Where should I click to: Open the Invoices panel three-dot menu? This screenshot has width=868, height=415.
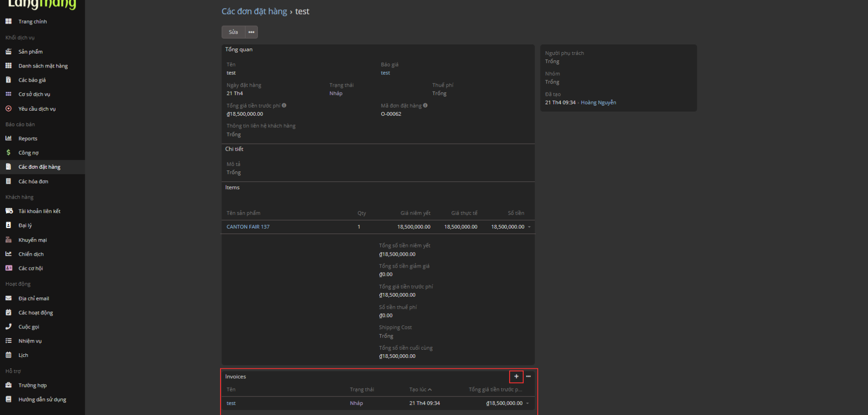tap(528, 376)
